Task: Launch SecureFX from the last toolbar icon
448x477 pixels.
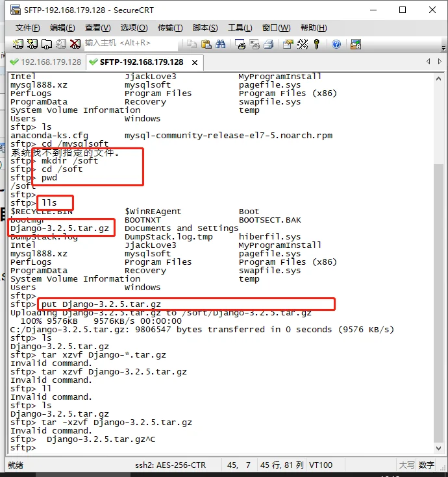Action: pyautogui.click(x=356, y=44)
